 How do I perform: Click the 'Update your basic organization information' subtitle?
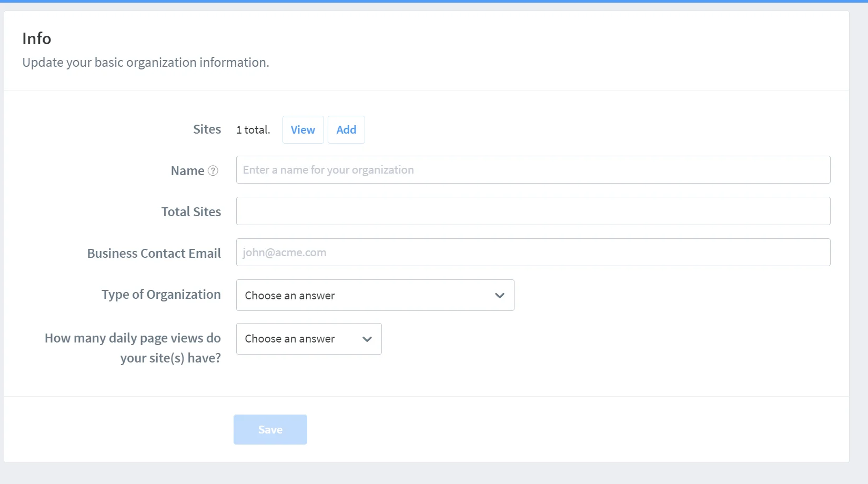146,63
